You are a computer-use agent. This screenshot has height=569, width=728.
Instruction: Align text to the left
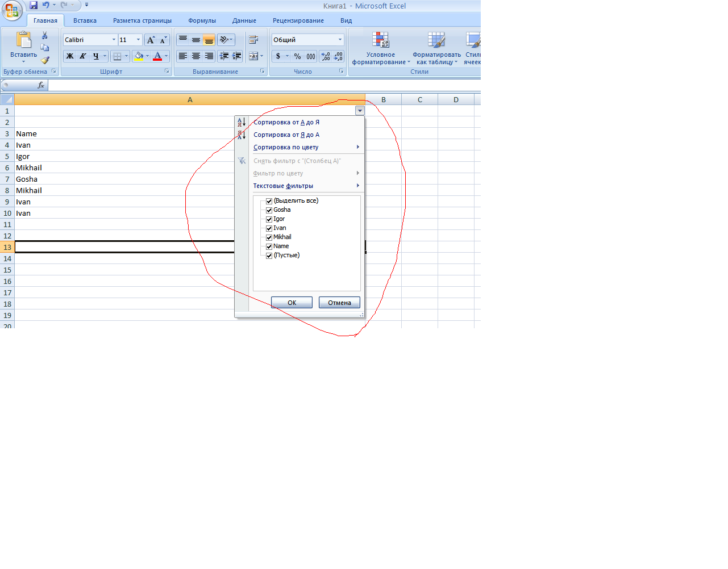point(183,56)
